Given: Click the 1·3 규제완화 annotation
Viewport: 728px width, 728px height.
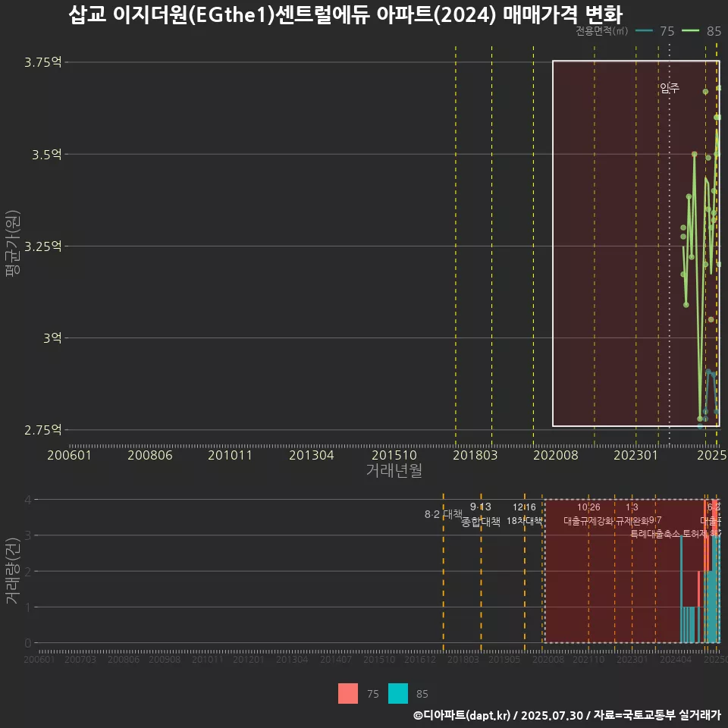Looking at the screenshot, I should [632, 514].
